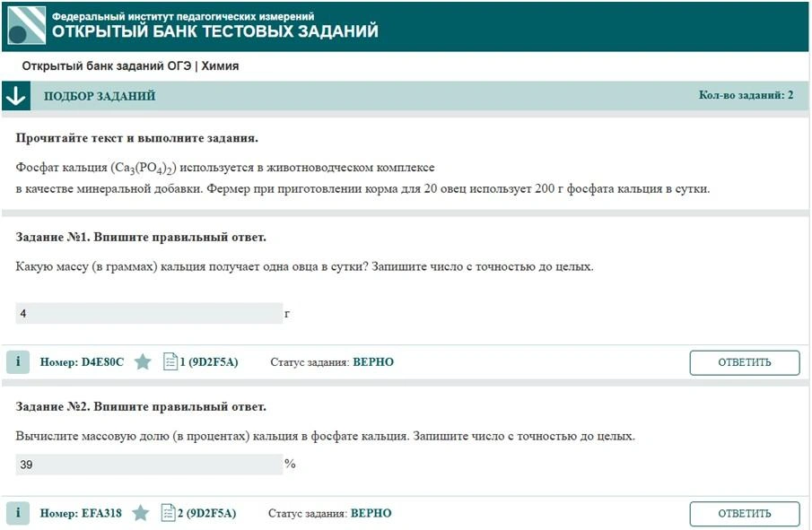This screenshot has height=530, width=812.
Task: Open the ПОДБОР ЗАДАНИЙ panel label
Action: coord(100,96)
